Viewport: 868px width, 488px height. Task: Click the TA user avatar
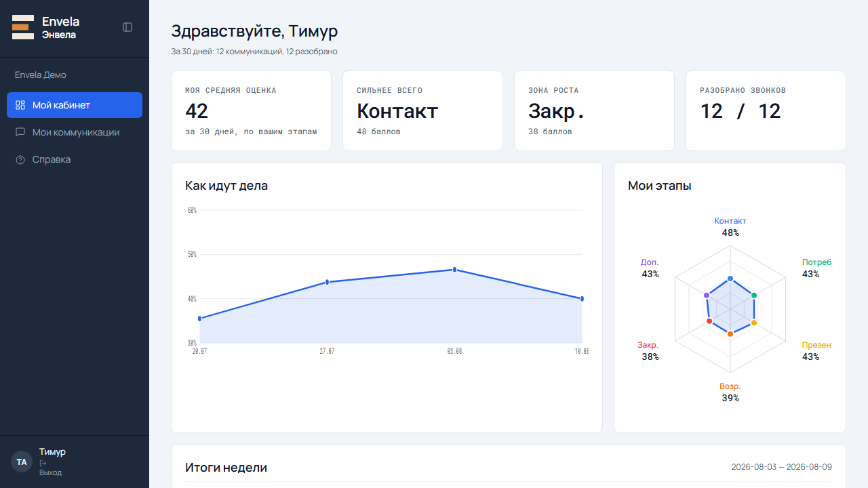click(22, 462)
